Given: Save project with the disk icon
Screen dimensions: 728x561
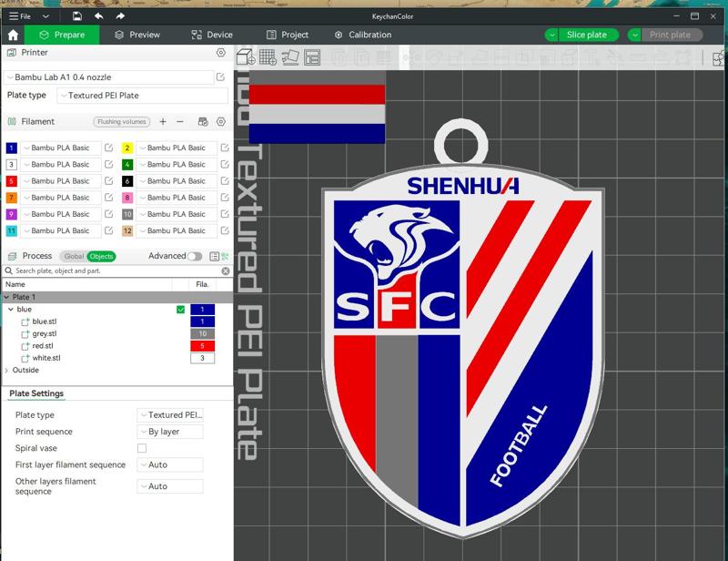Looking at the screenshot, I should 77,16.
